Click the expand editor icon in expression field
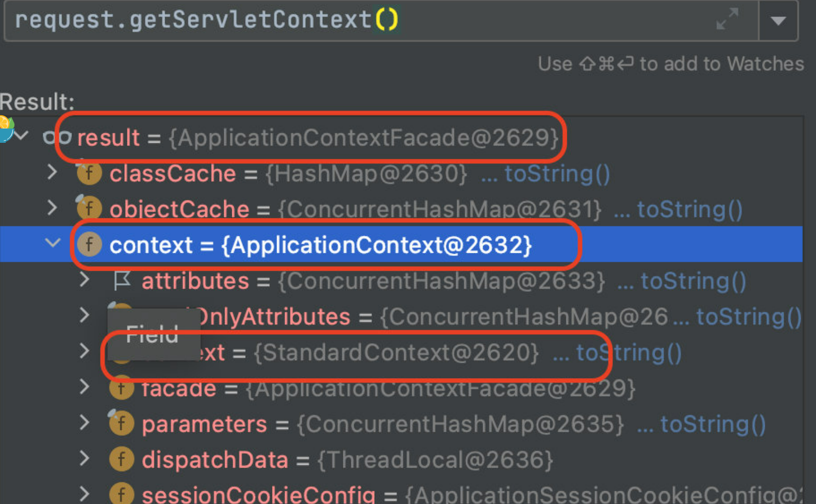 point(727,19)
